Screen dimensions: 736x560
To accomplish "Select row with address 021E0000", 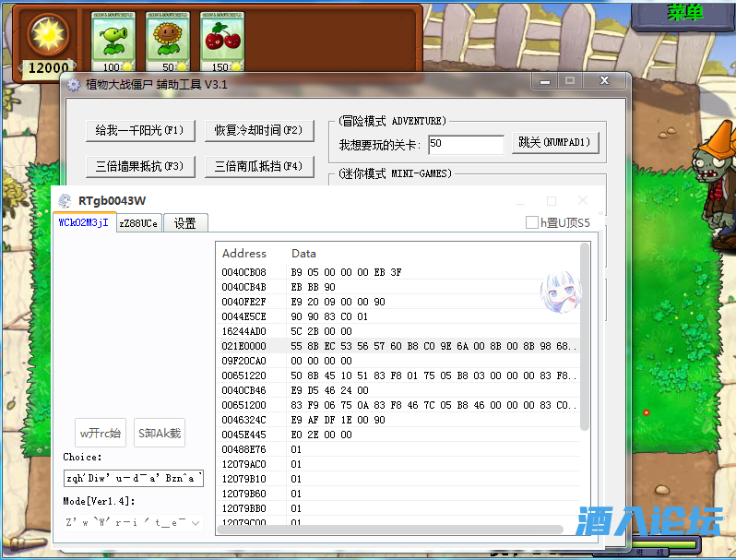I will [x=399, y=346].
